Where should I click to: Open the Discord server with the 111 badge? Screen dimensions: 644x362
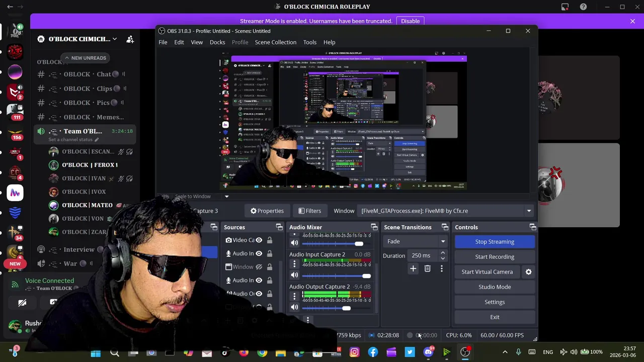15,111
